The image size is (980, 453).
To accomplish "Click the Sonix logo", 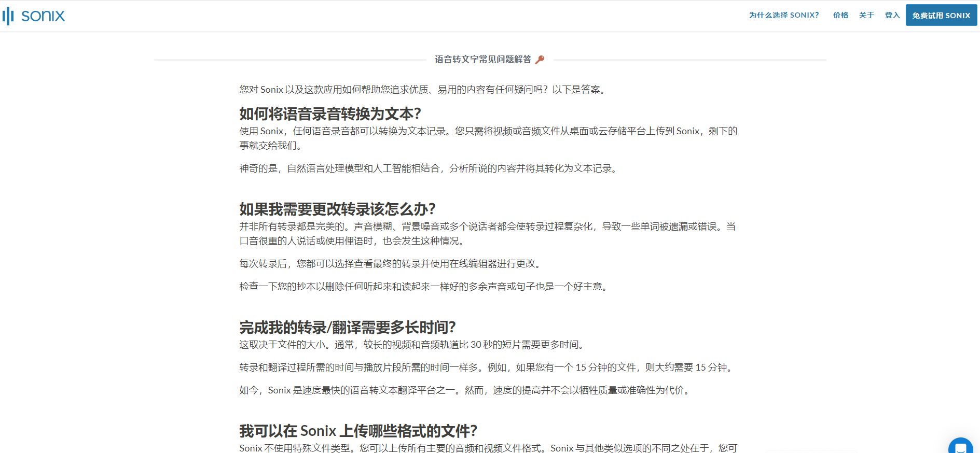I will tap(34, 16).
